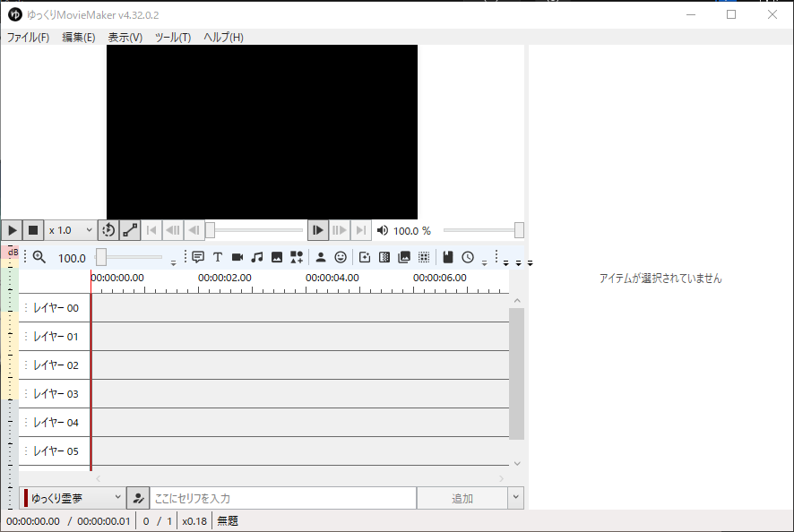Select the Text item tool
Image resolution: width=794 pixels, height=532 pixels.
pyautogui.click(x=218, y=257)
